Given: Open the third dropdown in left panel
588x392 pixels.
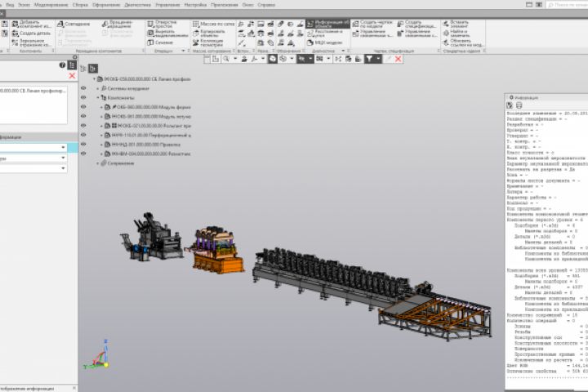Looking at the screenshot, I should click(x=63, y=168).
